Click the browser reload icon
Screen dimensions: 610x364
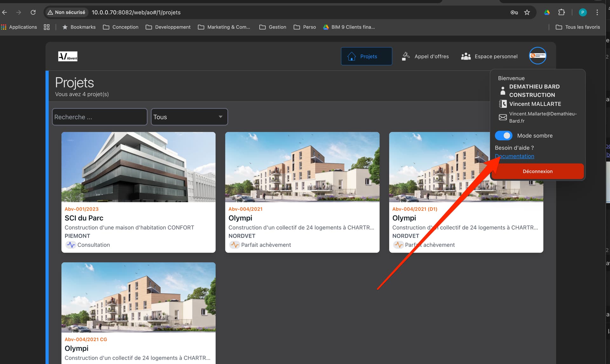click(x=33, y=12)
